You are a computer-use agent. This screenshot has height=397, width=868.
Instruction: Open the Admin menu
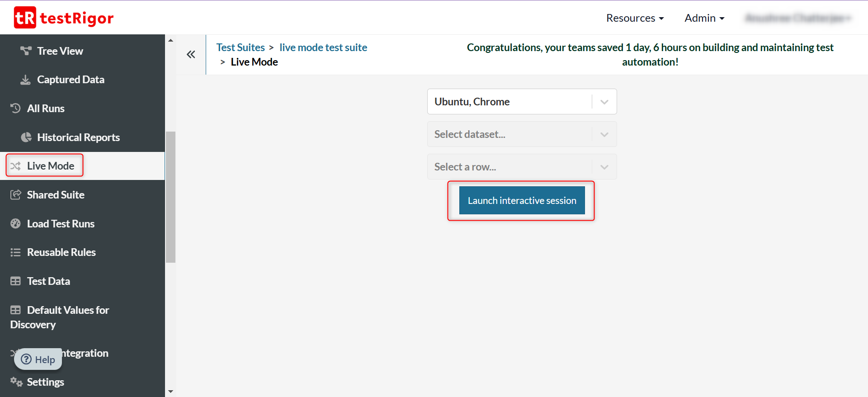[704, 18]
